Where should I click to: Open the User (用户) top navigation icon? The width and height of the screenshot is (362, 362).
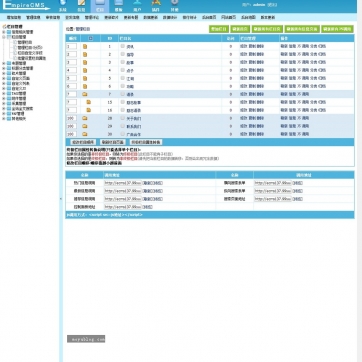137,6
